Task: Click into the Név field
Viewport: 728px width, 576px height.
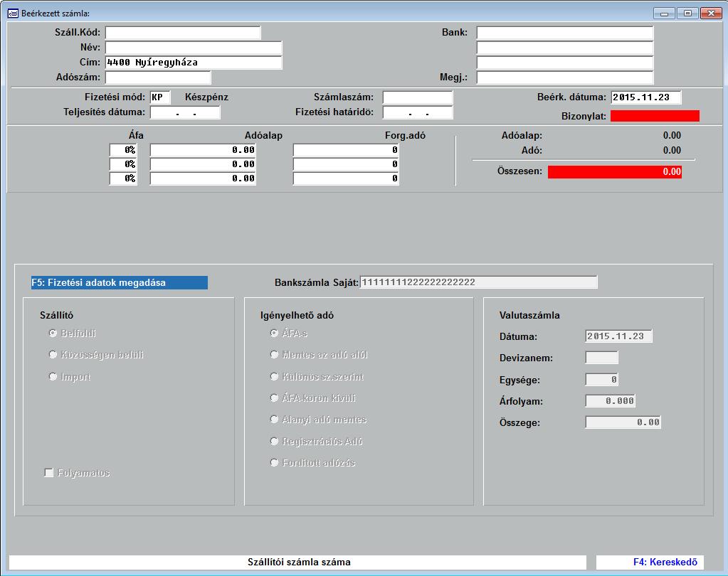Action: tap(194, 48)
